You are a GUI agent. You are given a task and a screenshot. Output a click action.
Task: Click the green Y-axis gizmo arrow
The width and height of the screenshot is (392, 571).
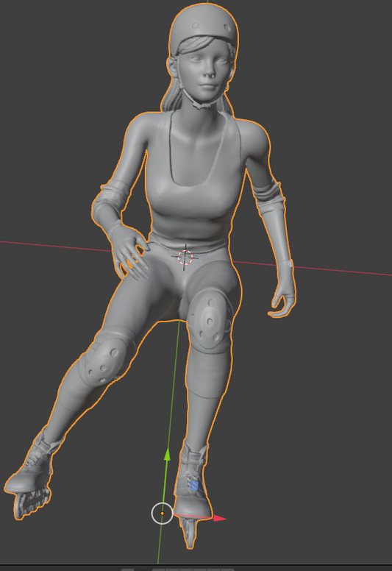click(167, 454)
